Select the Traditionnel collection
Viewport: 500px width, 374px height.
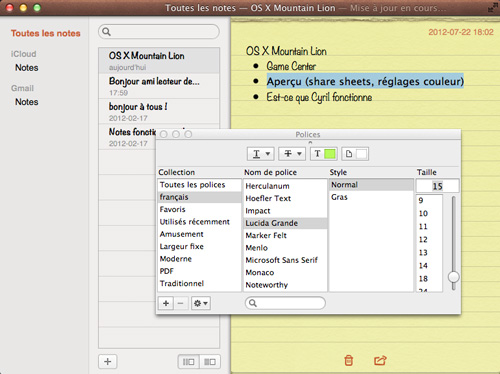tap(199, 283)
